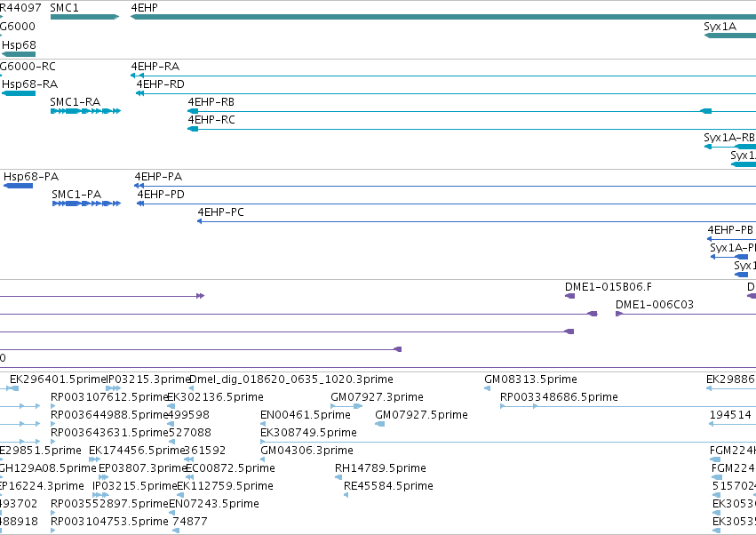
Task: Select protein 4EHP-PD
Action: coord(447,204)
